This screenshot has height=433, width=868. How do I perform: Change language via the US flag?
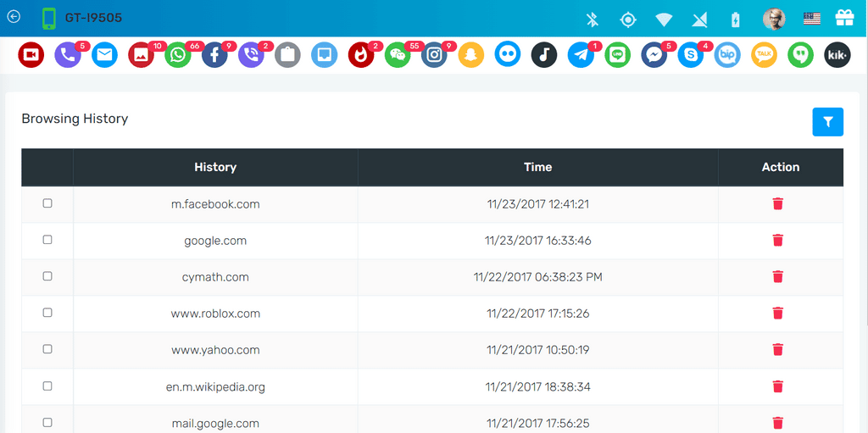tap(811, 19)
